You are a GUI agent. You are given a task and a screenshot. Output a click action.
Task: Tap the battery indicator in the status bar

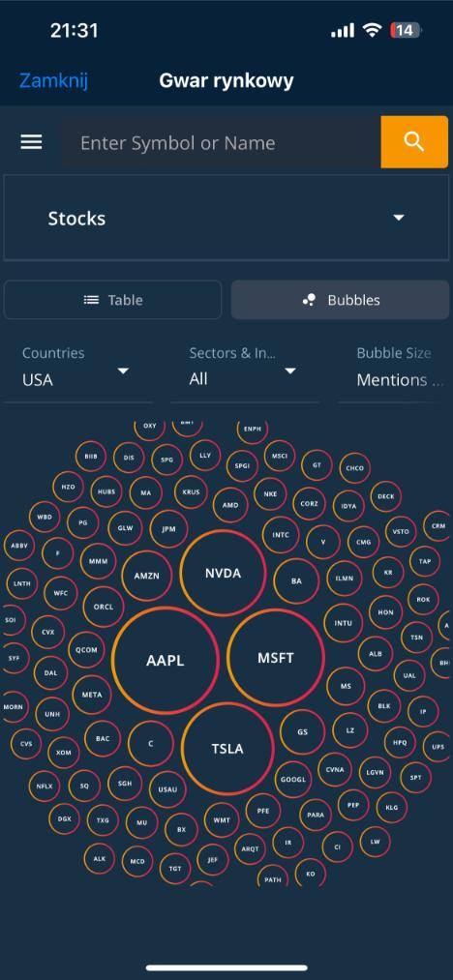coord(406,30)
